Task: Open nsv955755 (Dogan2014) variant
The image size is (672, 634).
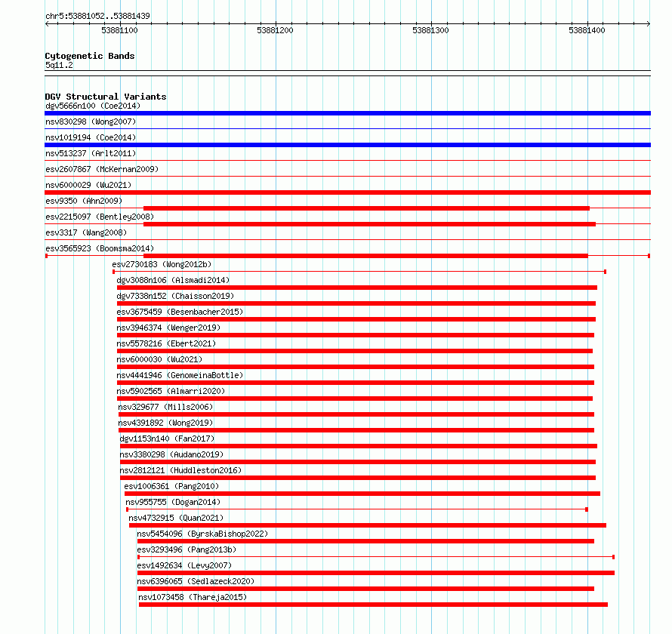Action: [173, 502]
